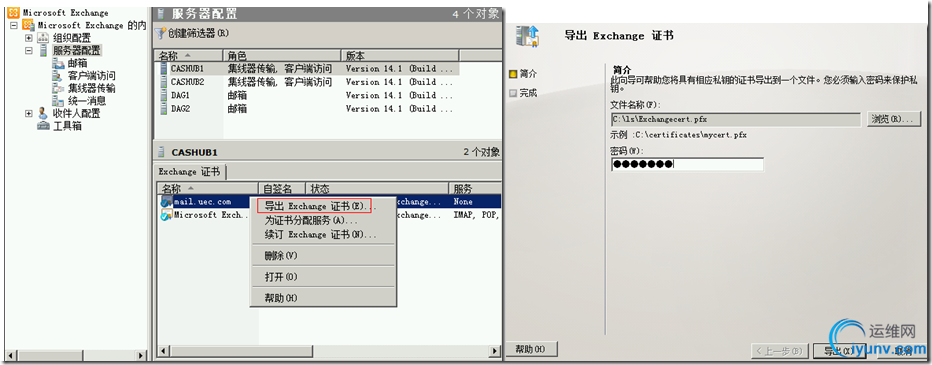932x365 pixels.
Task: Click the CASHUB2 server row icon
Action: pos(163,82)
